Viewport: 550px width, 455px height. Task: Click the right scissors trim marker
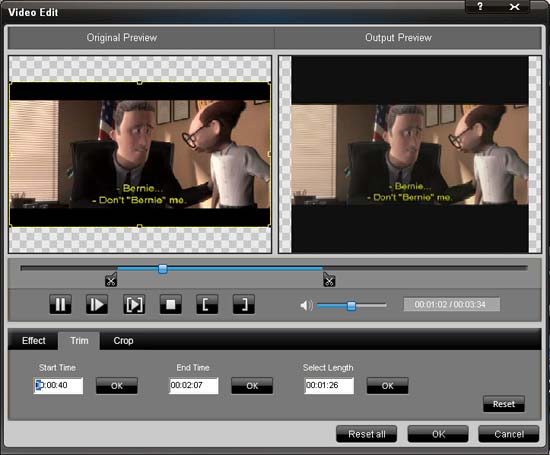coord(329,280)
